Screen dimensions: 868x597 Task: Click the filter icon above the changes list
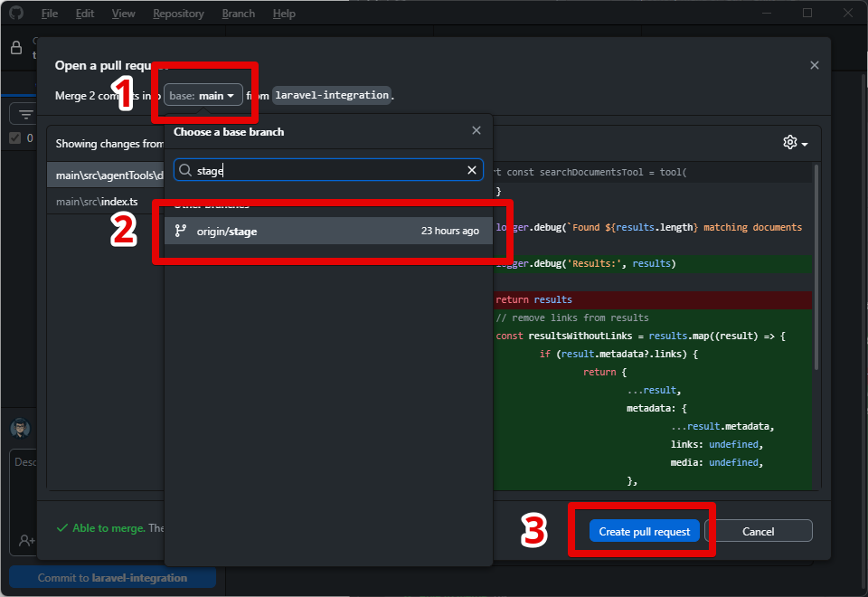24,113
